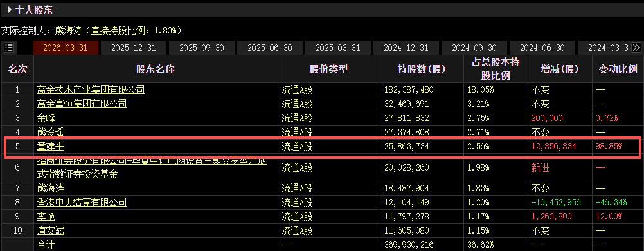
Task: Open the shareholder link 章建平
Action: (x=51, y=146)
